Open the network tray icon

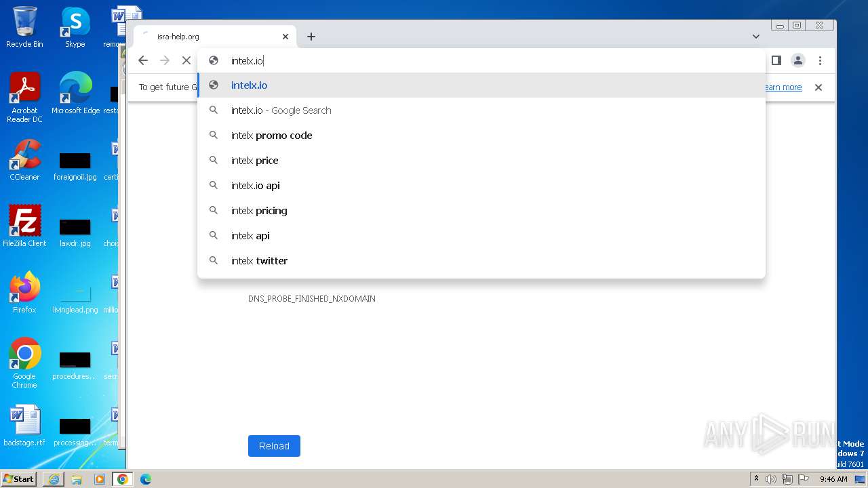click(x=787, y=479)
